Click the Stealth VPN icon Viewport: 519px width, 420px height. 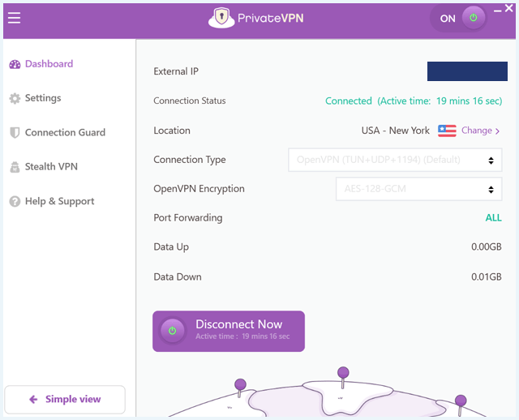15,167
